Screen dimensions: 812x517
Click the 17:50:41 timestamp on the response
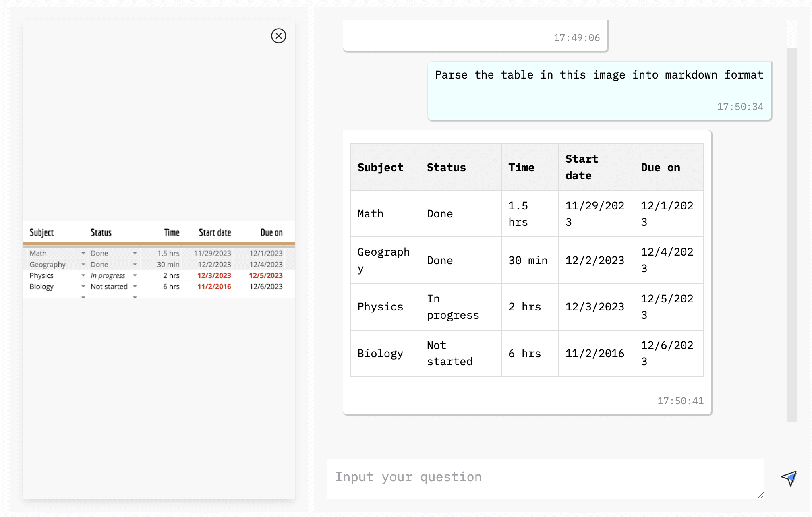(680, 401)
